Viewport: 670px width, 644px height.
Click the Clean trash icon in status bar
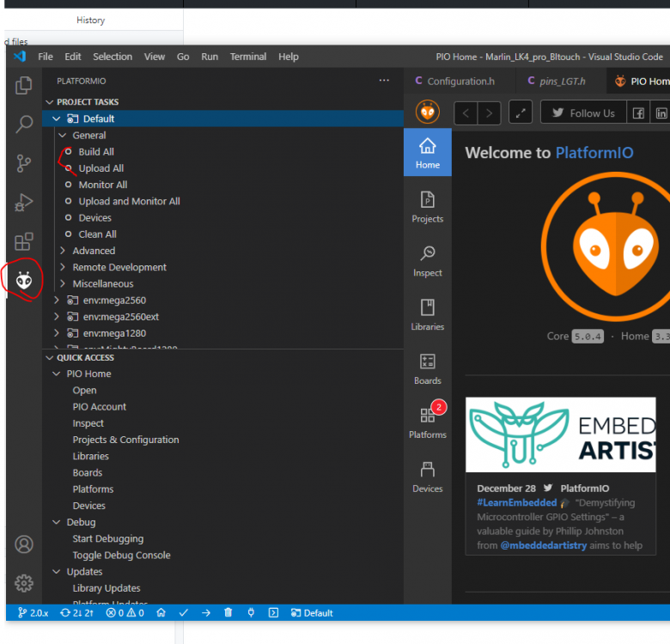(228, 613)
